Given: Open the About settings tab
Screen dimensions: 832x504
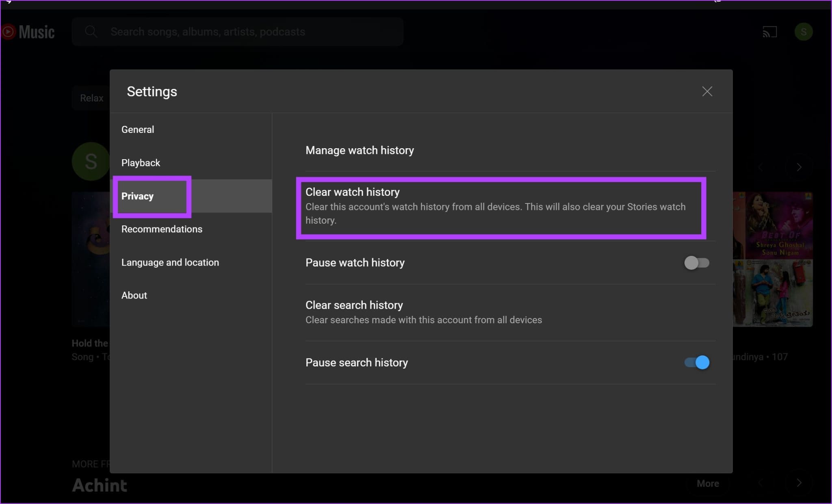Looking at the screenshot, I should [191, 295].
